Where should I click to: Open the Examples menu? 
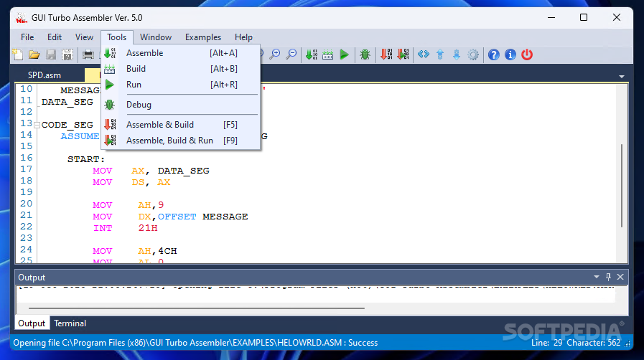coord(203,37)
